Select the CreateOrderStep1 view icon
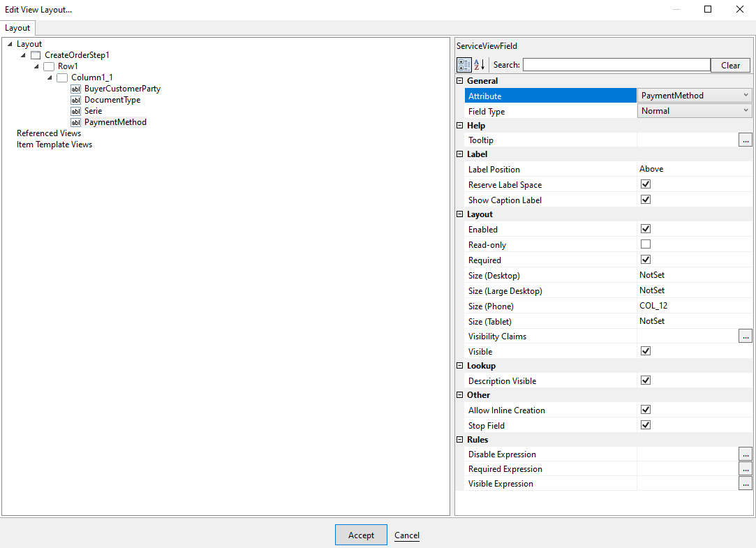Viewport: 756px width, 548px height. click(36, 55)
